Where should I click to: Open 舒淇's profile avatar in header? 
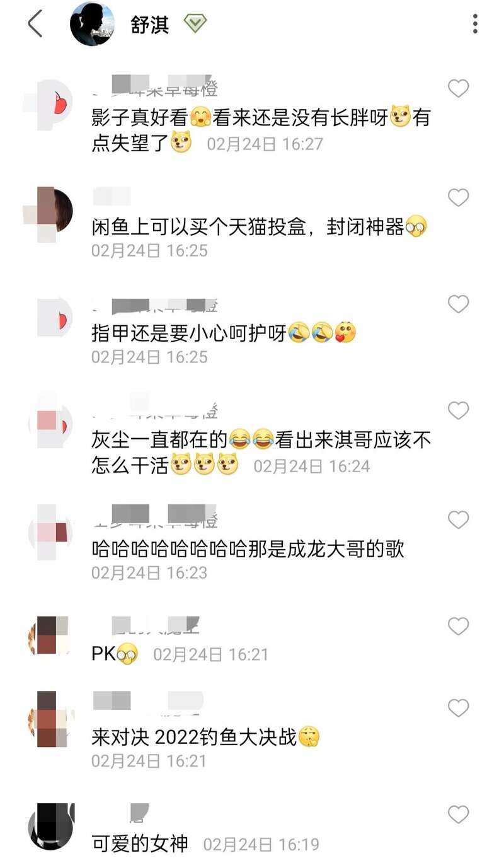(92, 24)
